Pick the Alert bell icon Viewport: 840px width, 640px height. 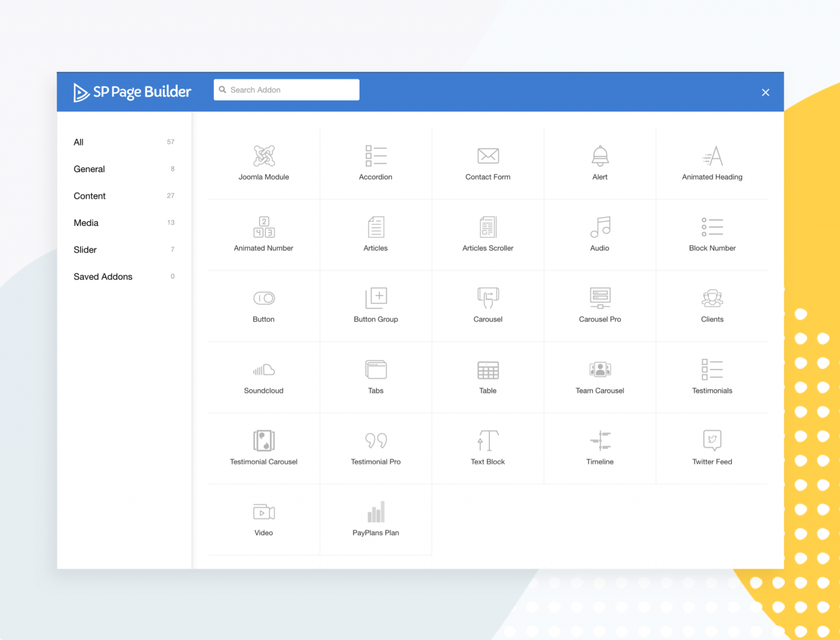click(x=600, y=156)
